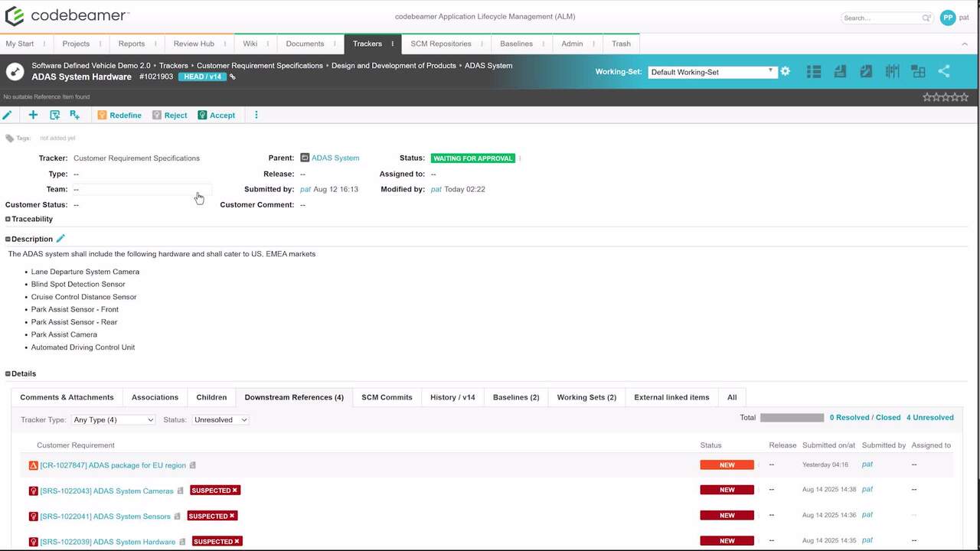Open the Tracker Type Any Type dropdown
Screen dimensions: 980x551
113,419
